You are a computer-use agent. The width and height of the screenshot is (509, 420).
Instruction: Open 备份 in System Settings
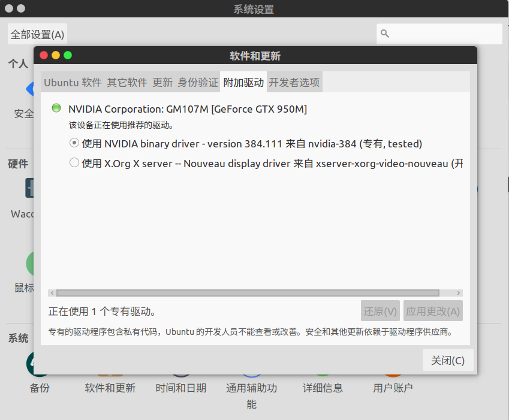click(40, 388)
